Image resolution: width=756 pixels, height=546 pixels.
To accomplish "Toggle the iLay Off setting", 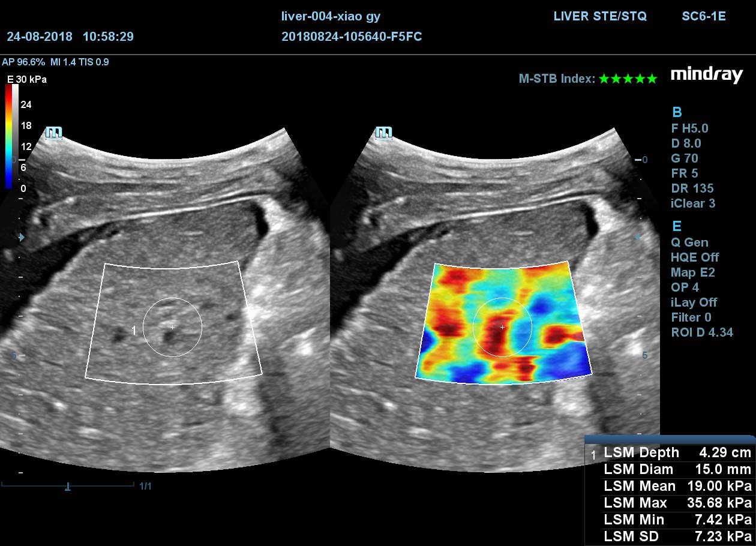I will (694, 302).
